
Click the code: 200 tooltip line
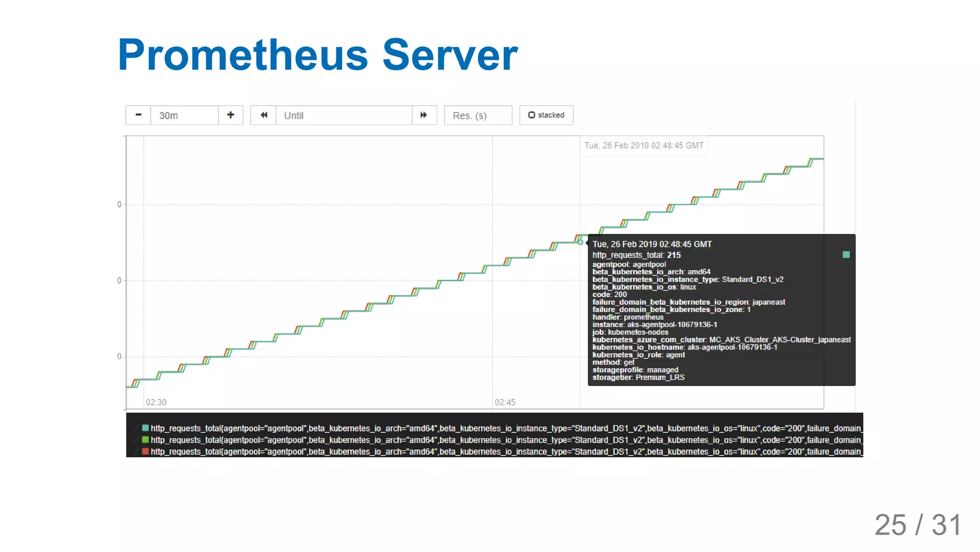coord(610,294)
